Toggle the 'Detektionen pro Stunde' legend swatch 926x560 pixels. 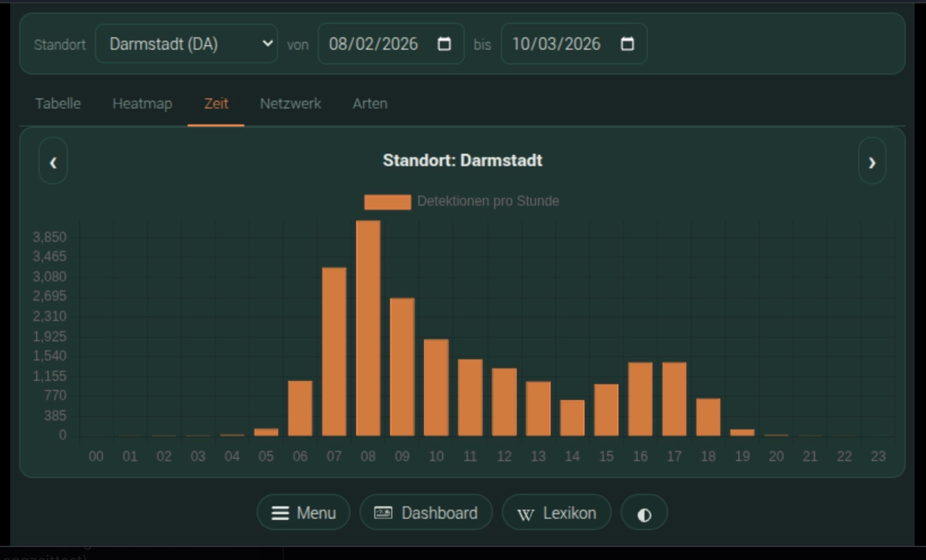[x=387, y=202]
